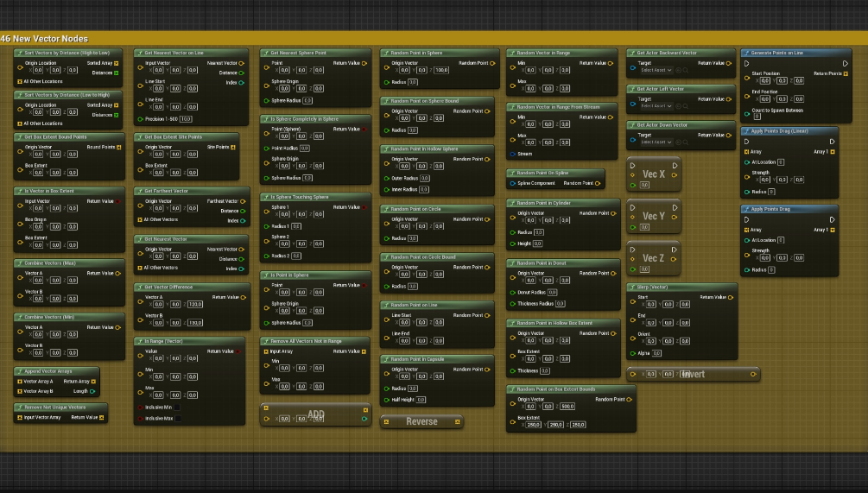
Task: Click the Return Value pin on Combine Vectors (Max)
Action: click(118, 274)
